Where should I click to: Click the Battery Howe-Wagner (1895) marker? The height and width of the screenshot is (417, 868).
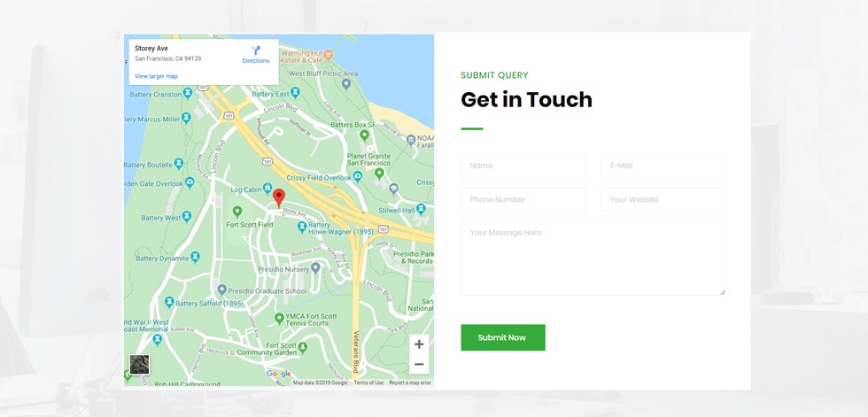[x=302, y=227]
